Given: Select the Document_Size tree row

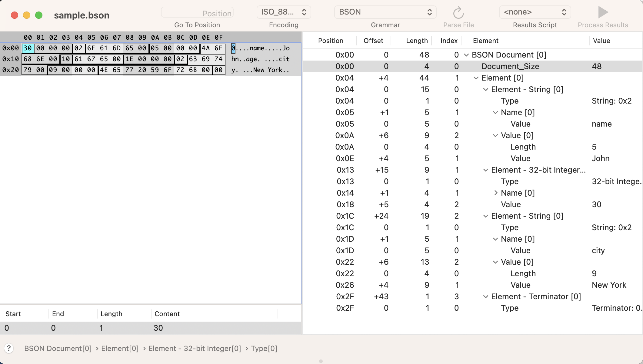Looking at the screenshot, I should tap(510, 66).
